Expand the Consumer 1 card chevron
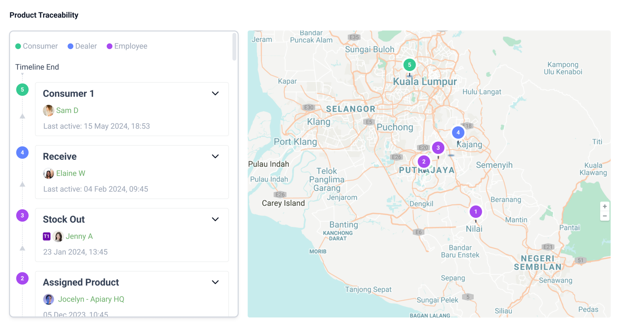 215,93
